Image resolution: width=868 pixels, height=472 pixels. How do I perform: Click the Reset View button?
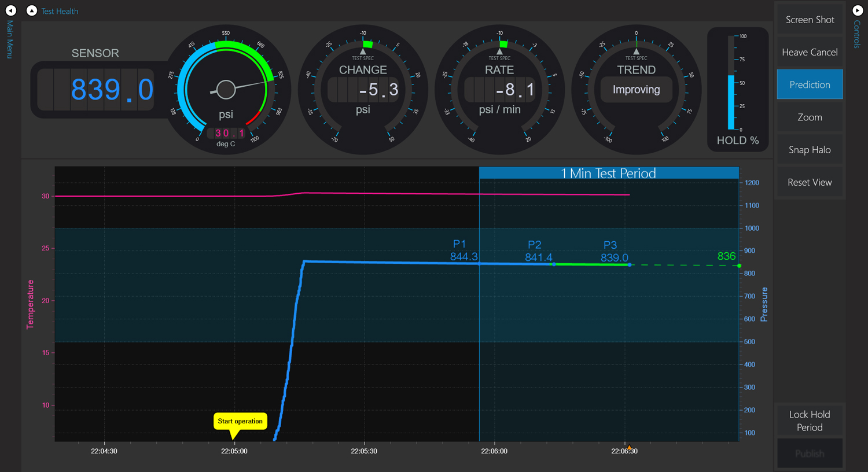810,182
